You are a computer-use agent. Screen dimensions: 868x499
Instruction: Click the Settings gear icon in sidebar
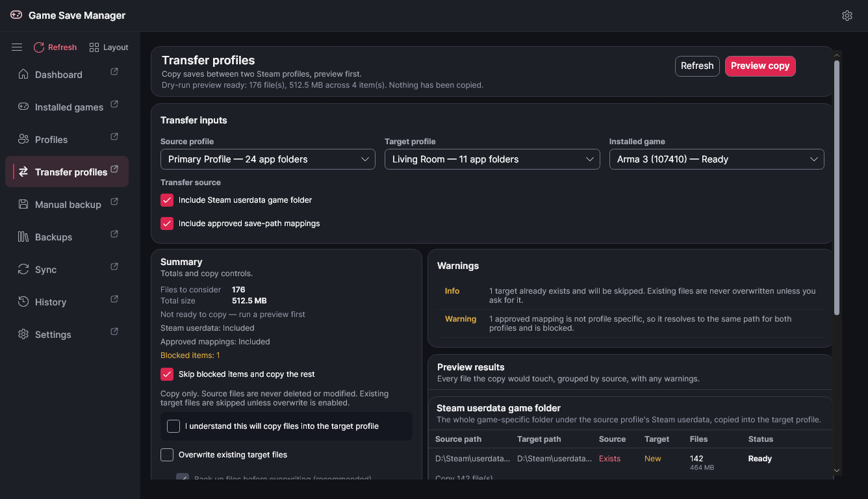[x=23, y=334]
